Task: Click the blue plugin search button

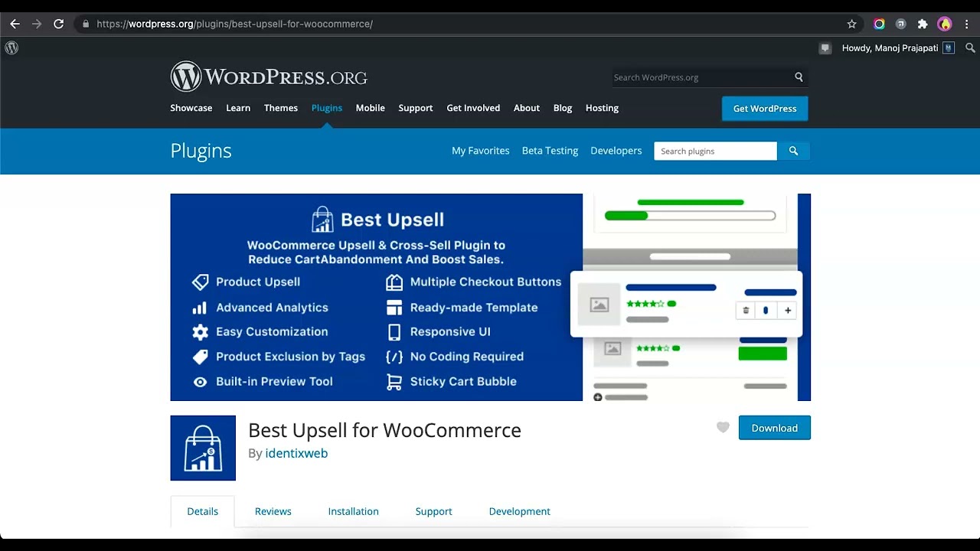Action: click(793, 151)
